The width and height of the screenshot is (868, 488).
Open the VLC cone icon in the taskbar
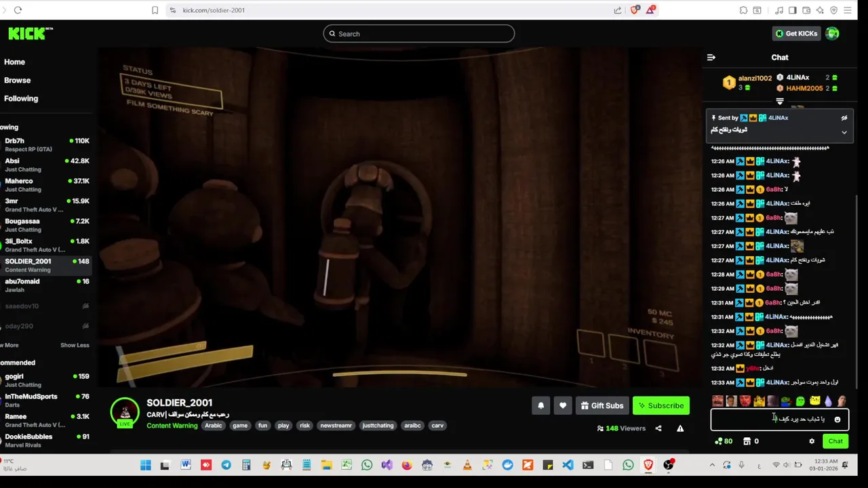[467, 465]
